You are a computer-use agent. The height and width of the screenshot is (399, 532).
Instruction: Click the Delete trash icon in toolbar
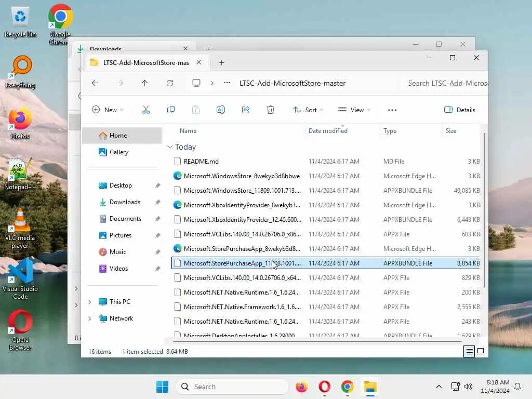click(x=270, y=110)
